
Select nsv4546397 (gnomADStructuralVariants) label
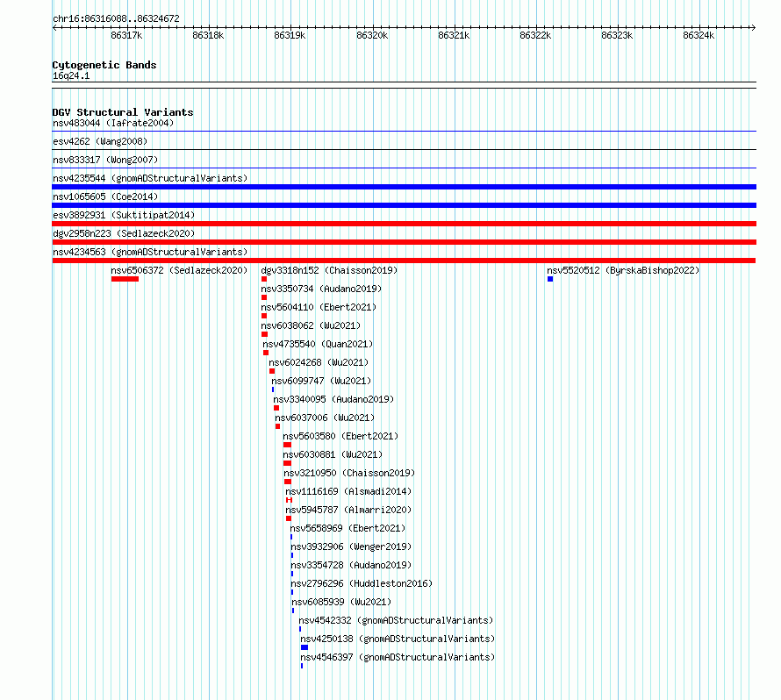click(x=398, y=657)
